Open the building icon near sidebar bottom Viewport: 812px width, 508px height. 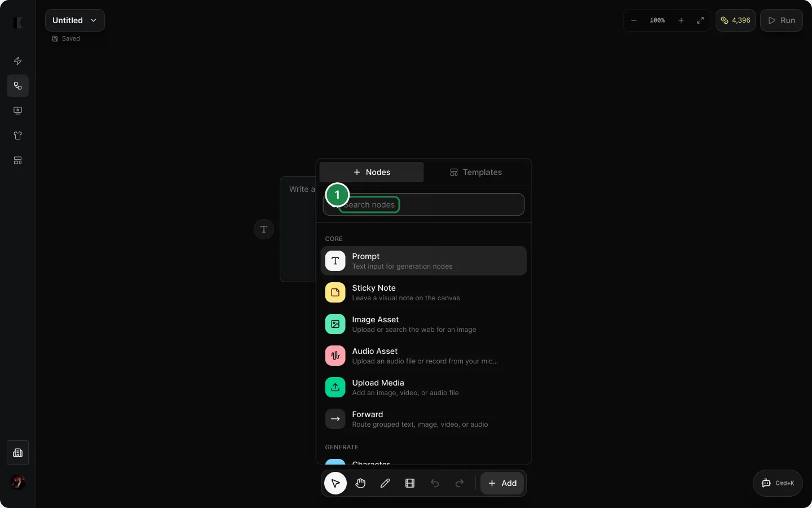18,453
